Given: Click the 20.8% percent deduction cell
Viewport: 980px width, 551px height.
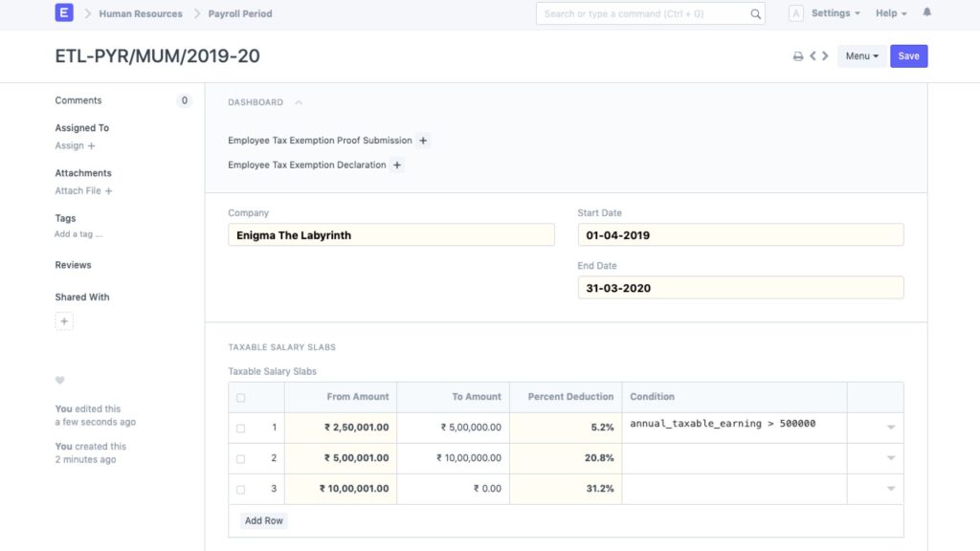Looking at the screenshot, I should coord(566,458).
